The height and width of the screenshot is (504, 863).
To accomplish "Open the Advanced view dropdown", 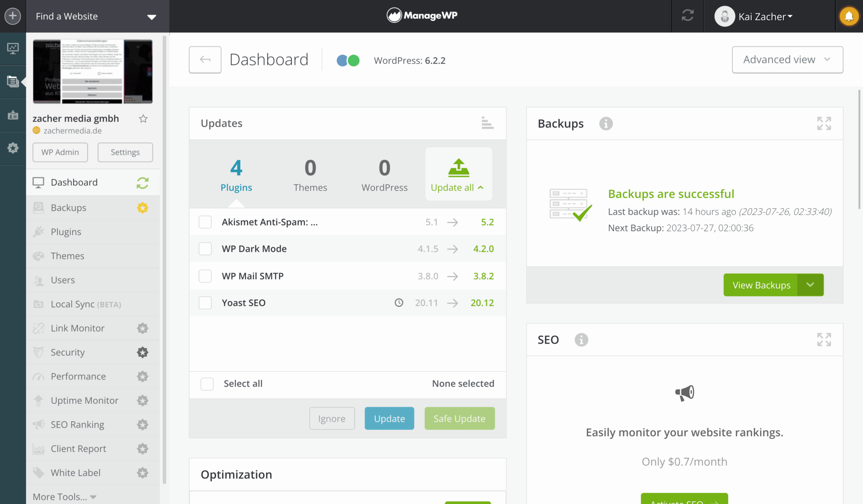I will (x=787, y=59).
